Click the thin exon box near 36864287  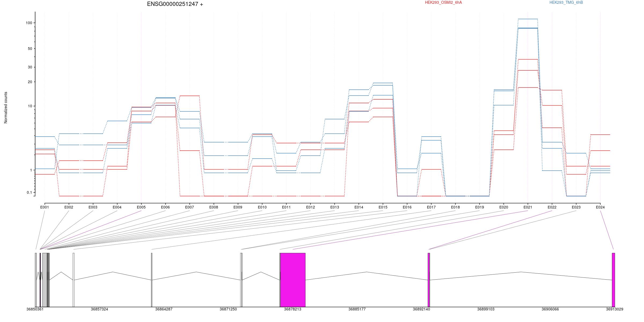(x=152, y=280)
